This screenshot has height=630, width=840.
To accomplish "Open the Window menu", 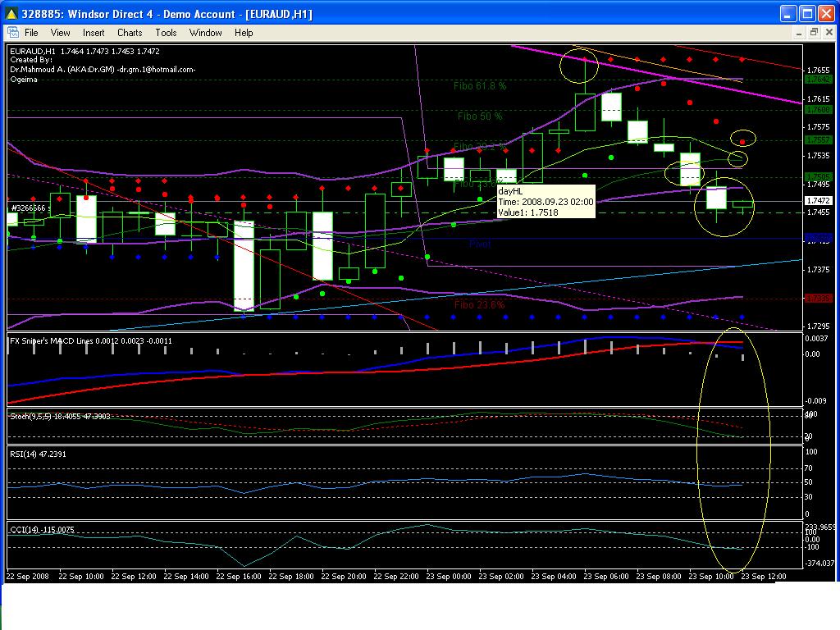I will (x=205, y=33).
